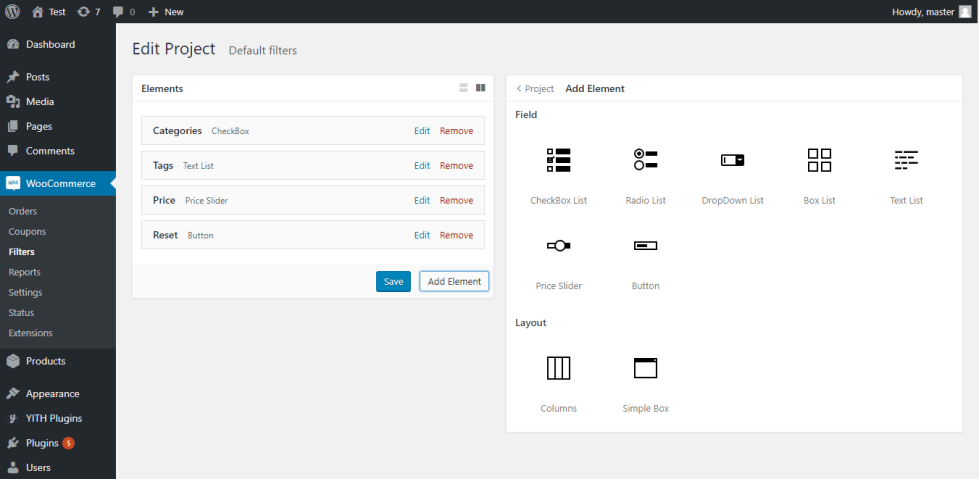979x479 pixels.
Task: Go back to Project panel
Action: [x=535, y=89]
